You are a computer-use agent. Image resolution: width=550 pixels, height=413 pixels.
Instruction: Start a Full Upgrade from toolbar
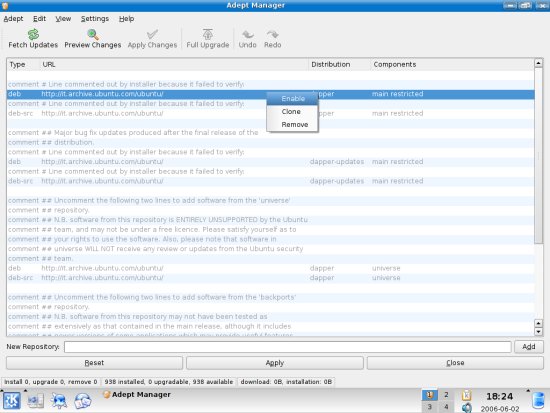[208, 39]
